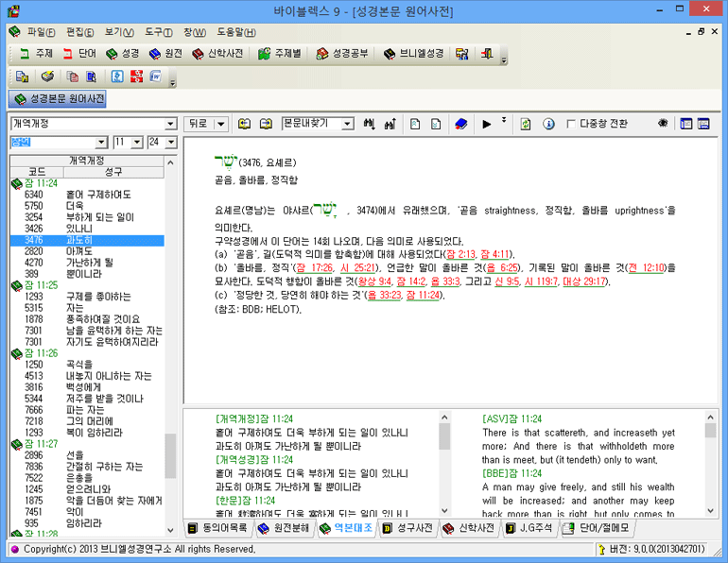The image size is (728, 563).
Task: Open the 보기(V) menu
Action: pos(119,32)
